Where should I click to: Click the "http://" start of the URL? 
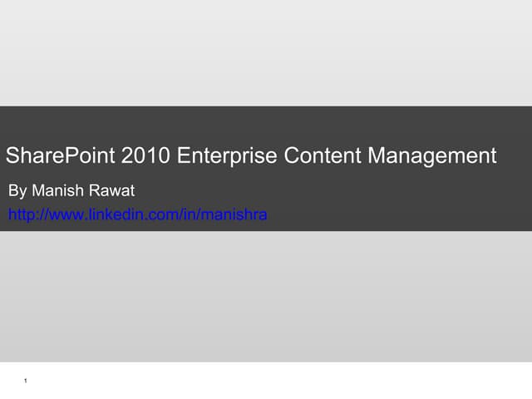click(24, 215)
